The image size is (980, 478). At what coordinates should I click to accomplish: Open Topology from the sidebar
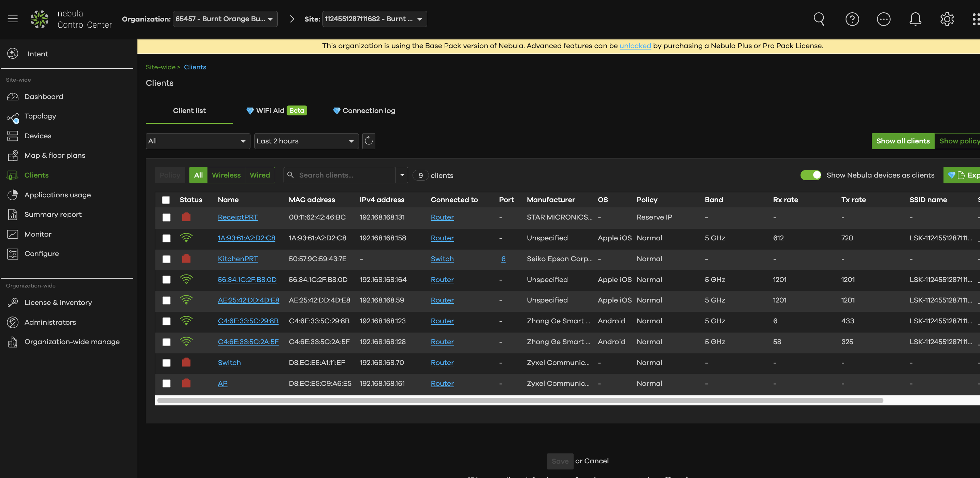tap(40, 116)
